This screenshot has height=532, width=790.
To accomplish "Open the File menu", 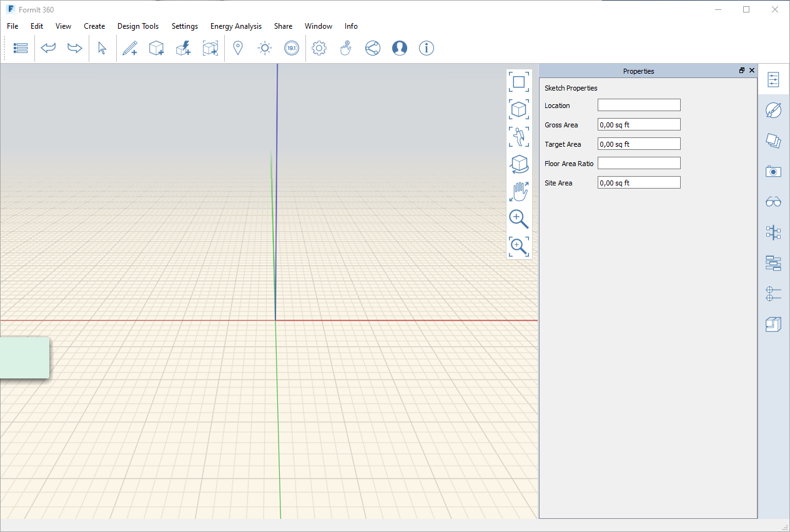I will point(12,26).
